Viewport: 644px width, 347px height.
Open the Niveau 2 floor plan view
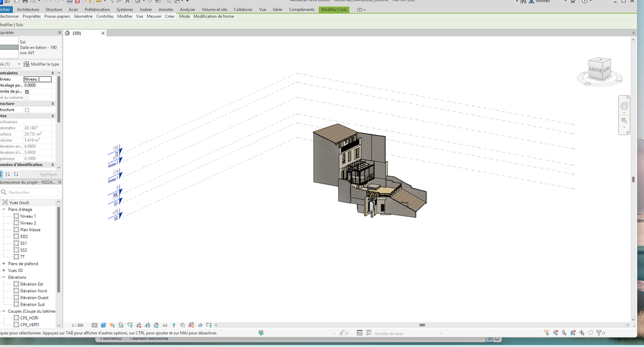click(28, 223)
